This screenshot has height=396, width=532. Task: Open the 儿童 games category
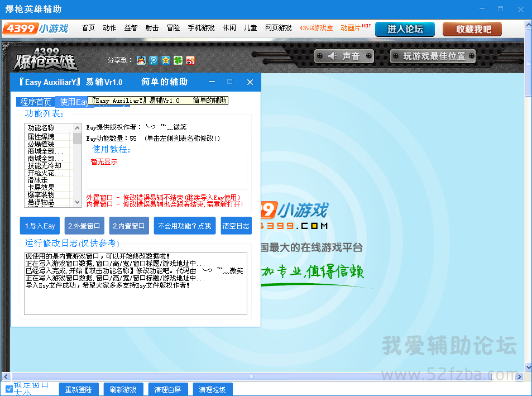point(251,28)
